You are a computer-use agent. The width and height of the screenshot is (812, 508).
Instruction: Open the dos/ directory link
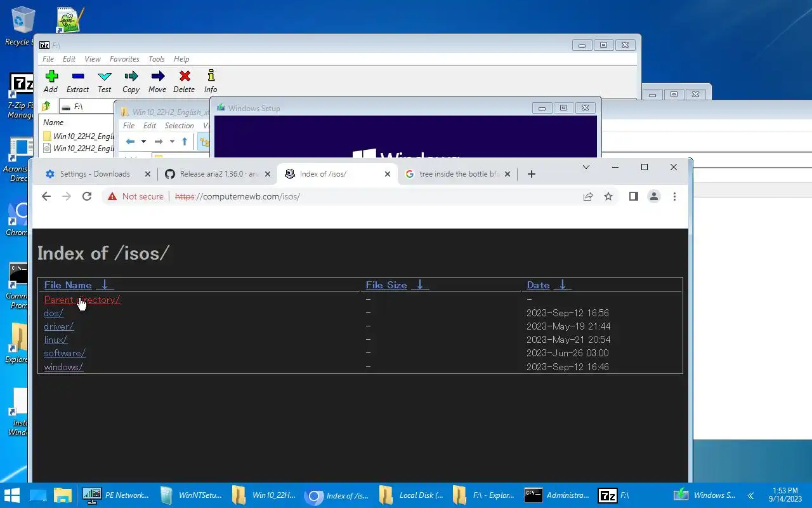click(x=54, y=313)
